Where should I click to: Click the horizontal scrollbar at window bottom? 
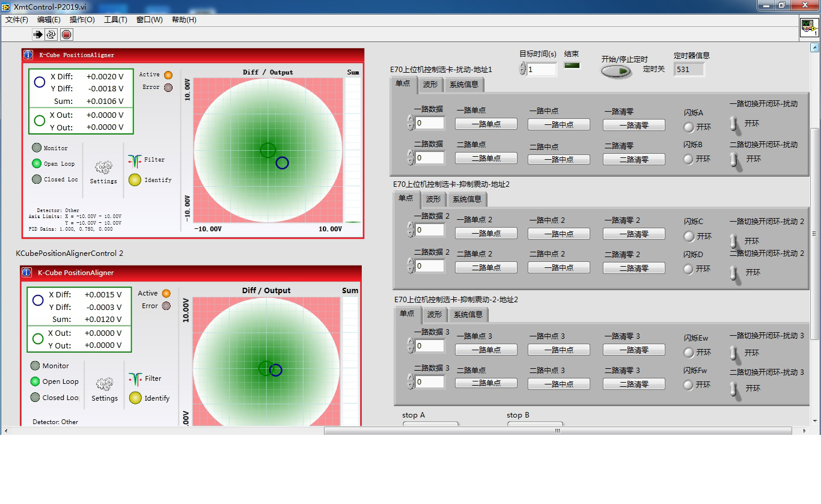(x=558, y=431)
